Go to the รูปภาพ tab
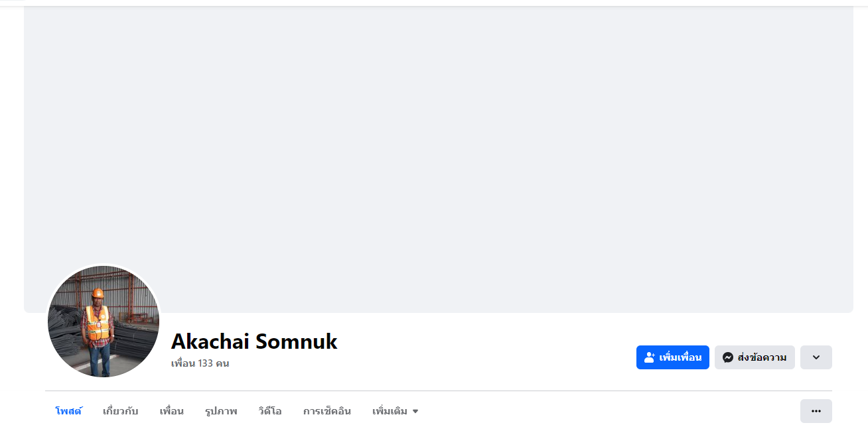Screen dimensions: 868x425 221,411
